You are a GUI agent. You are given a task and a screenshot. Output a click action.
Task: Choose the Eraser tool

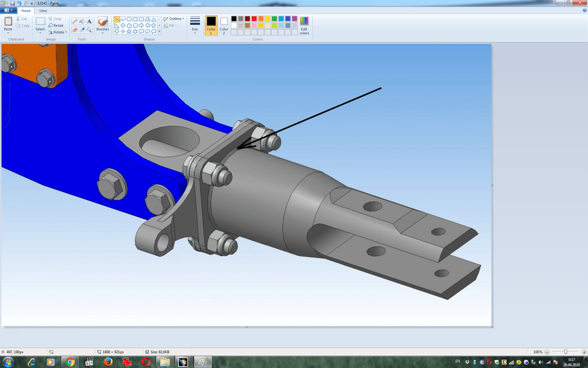pos(75,30)
